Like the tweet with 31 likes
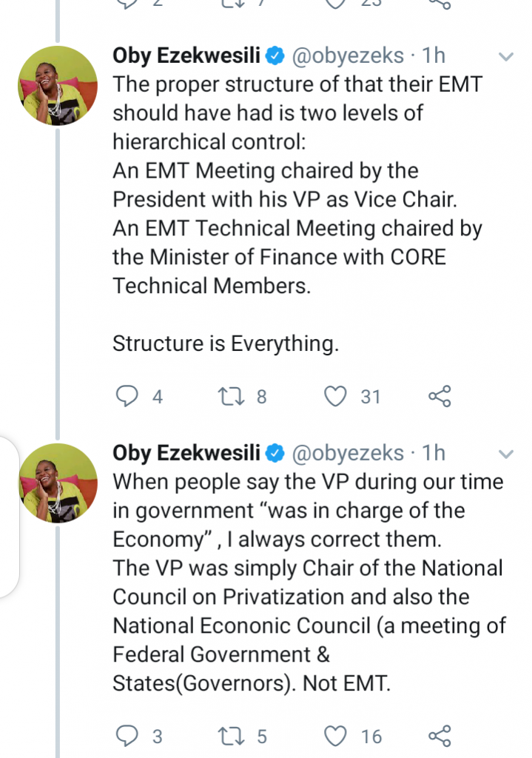Screen dimensions: 532x758 click(337, 397)
